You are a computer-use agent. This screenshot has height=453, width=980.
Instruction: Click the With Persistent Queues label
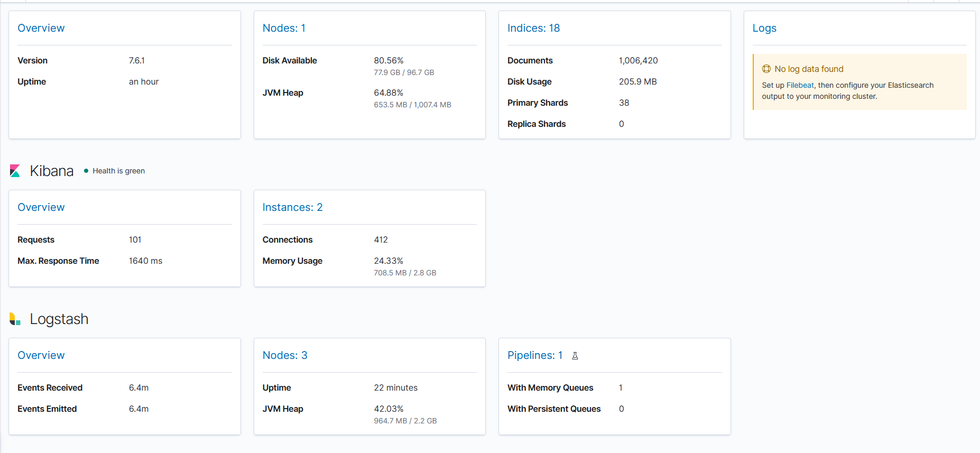pyautogui.click(x=554, y=409)
